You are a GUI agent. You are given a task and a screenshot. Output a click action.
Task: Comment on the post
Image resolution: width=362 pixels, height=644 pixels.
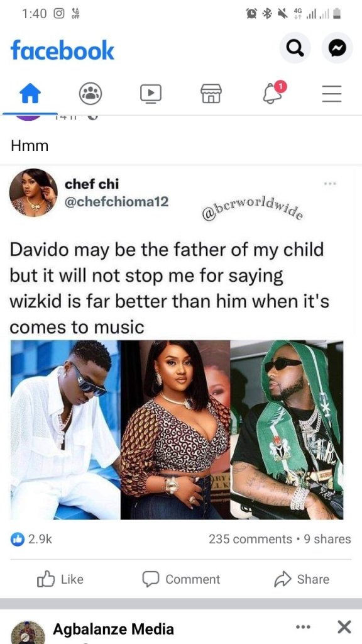point(181,579)
